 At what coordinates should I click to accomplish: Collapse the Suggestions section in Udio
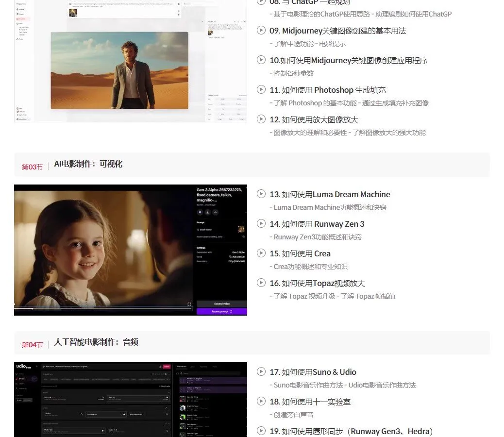tap(169, 374)
